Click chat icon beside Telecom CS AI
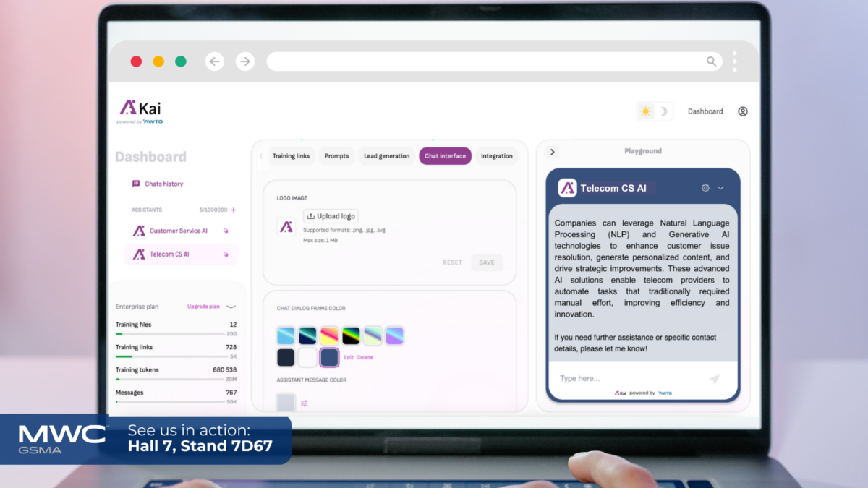Viewport: 868px width, 488px height. click(x=226, y=254)
